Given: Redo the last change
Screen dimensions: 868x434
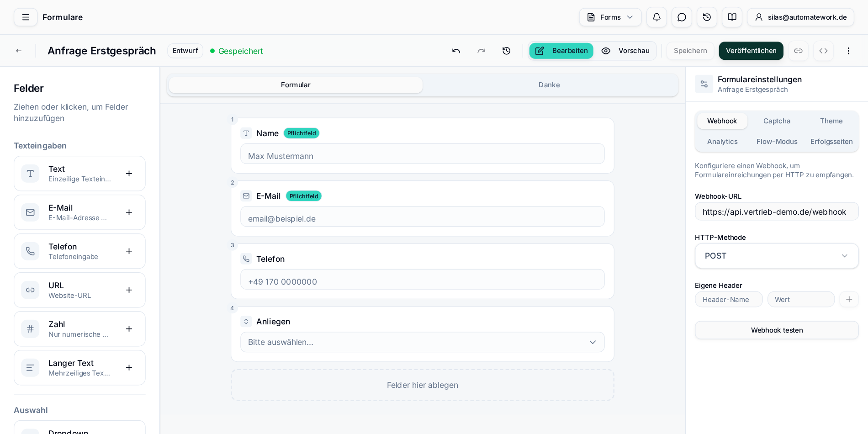Looking at the screenshot, I should [481, 51].
